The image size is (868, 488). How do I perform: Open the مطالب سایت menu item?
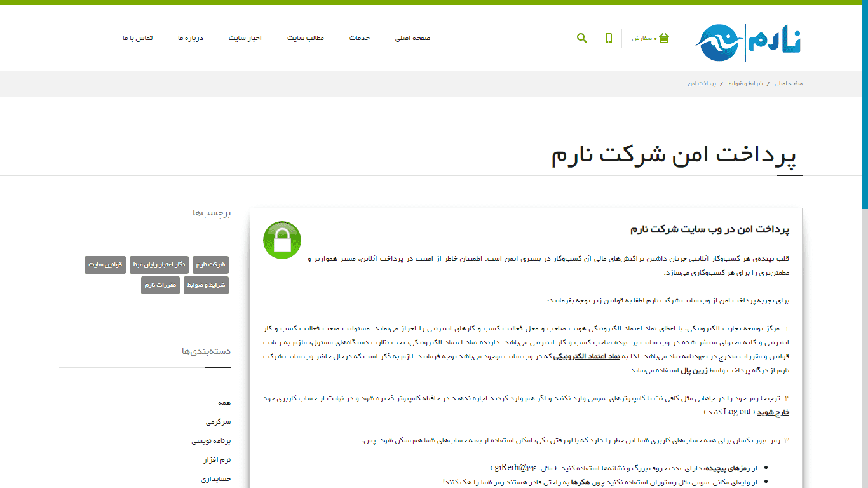point(306,38)
